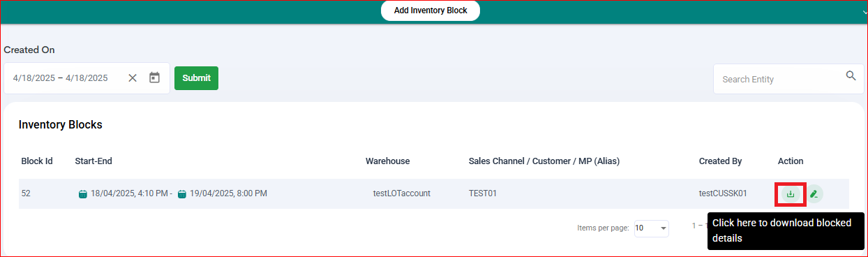This screenshot has width=868, height=257.
Task: Click the start date calendar icon in row 52
Action: (82, 193)
